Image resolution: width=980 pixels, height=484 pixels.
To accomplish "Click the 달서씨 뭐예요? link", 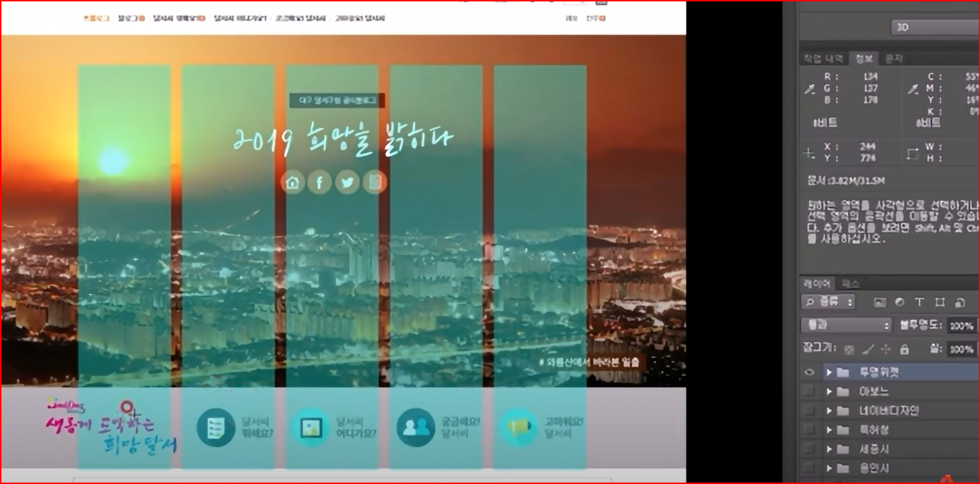I will (257, 427).
